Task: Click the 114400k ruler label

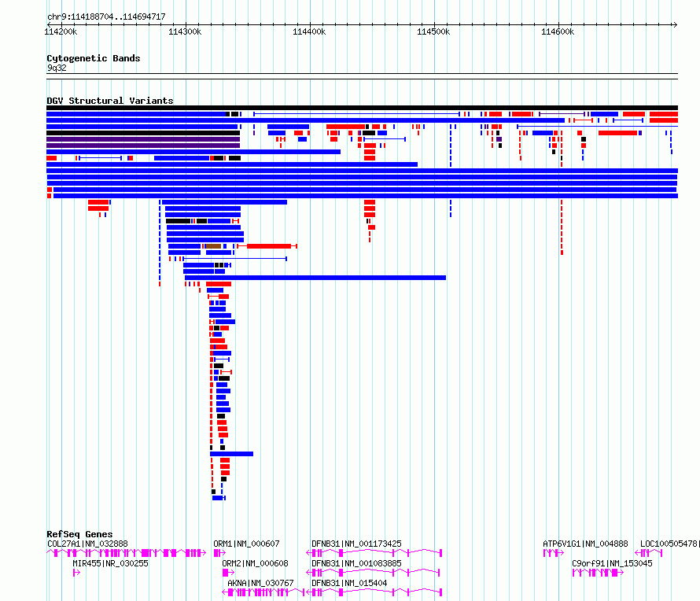Action: (x=309, y=31)
